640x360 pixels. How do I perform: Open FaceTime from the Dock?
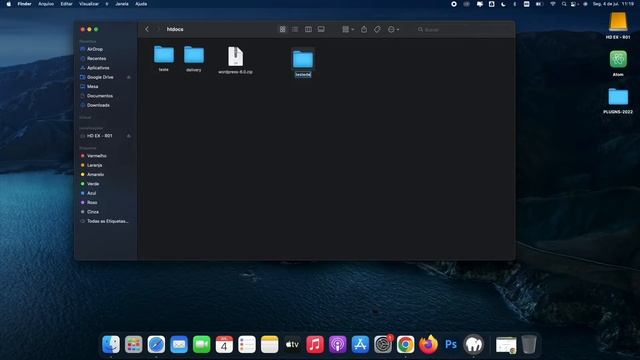click(202, 344)
